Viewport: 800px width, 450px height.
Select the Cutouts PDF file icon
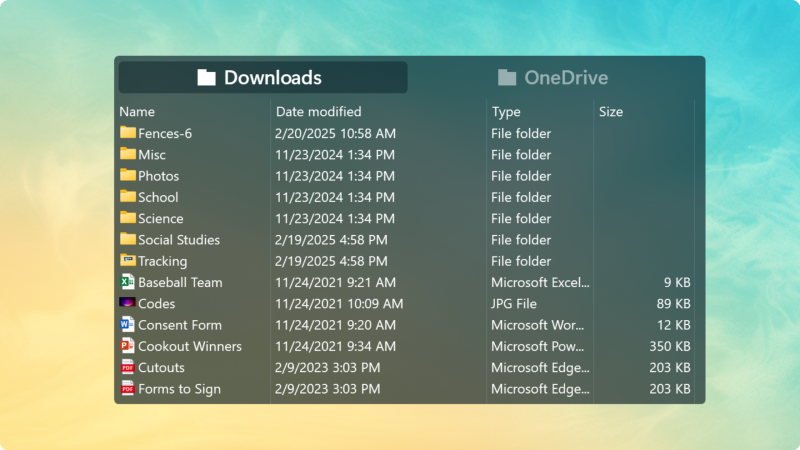point(128,367)
